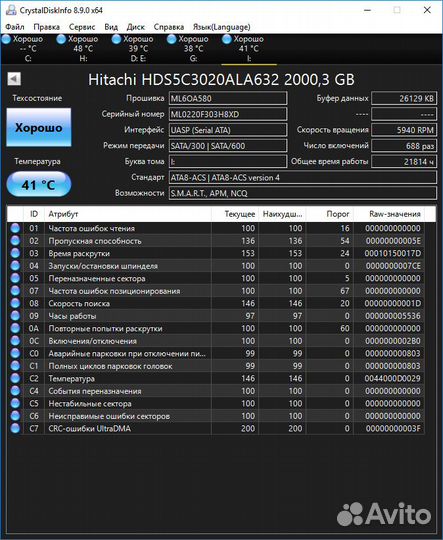This screenshot has height=540, width=443.
Task: Click status orb for Переназначенные сектора
Action: coord(15,278)
